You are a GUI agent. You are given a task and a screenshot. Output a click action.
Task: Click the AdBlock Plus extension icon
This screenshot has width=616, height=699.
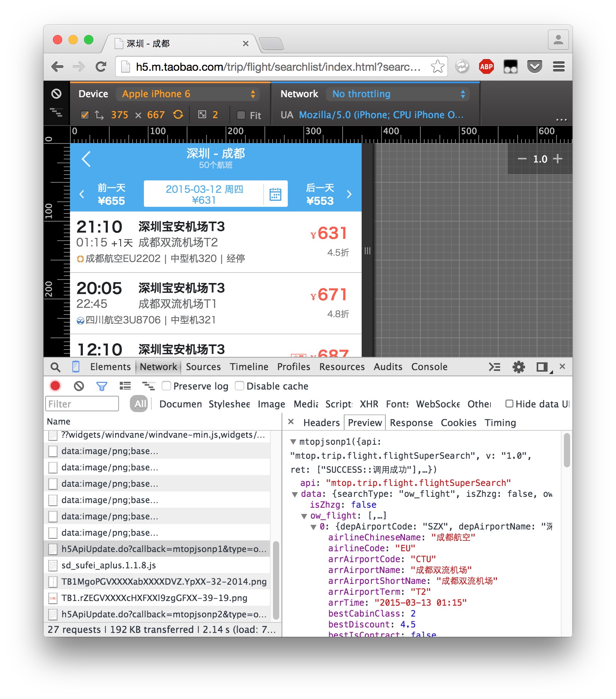(486, 67)
